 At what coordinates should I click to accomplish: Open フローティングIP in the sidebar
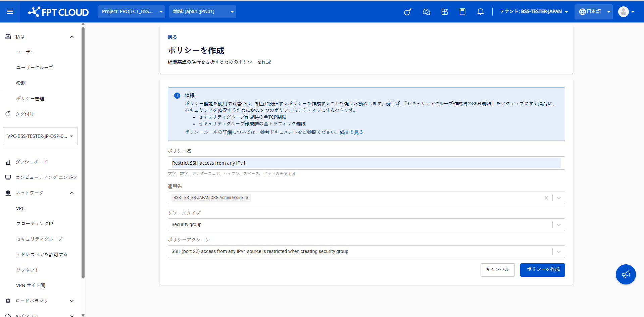point(35,224)
